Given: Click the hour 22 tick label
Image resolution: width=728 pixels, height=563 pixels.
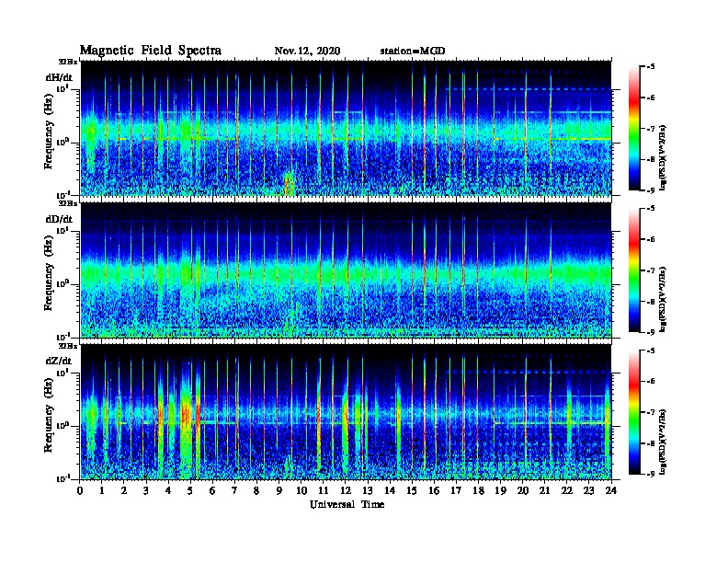Looking at the screenshot, I should 567,491.
